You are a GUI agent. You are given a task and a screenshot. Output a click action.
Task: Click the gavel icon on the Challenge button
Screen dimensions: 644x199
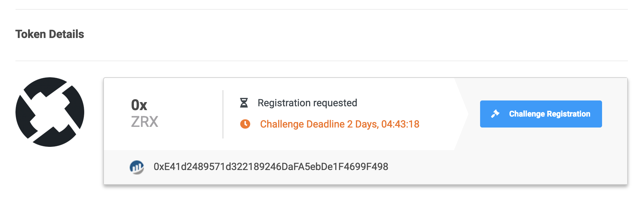click(x=495, y=114)
